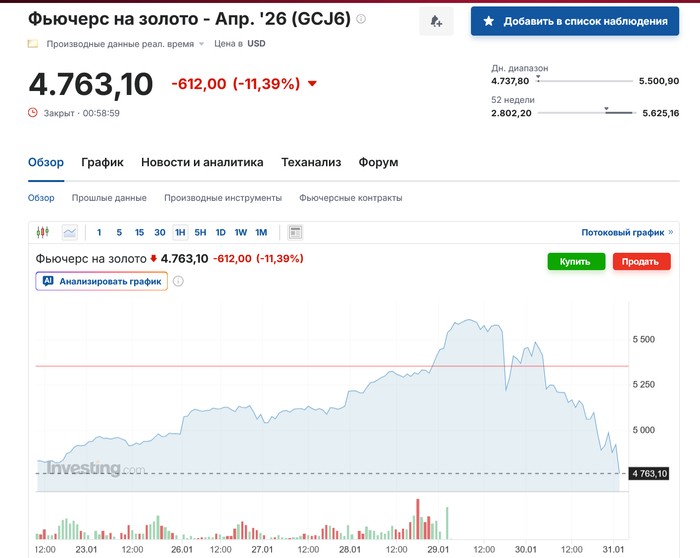Click the star in the watchlist button

[x=488, y=21]
